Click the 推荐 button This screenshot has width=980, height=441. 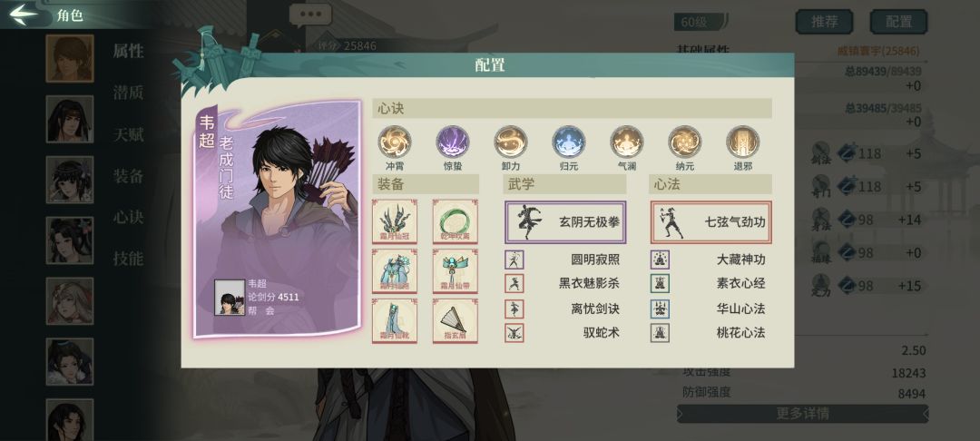824,22
